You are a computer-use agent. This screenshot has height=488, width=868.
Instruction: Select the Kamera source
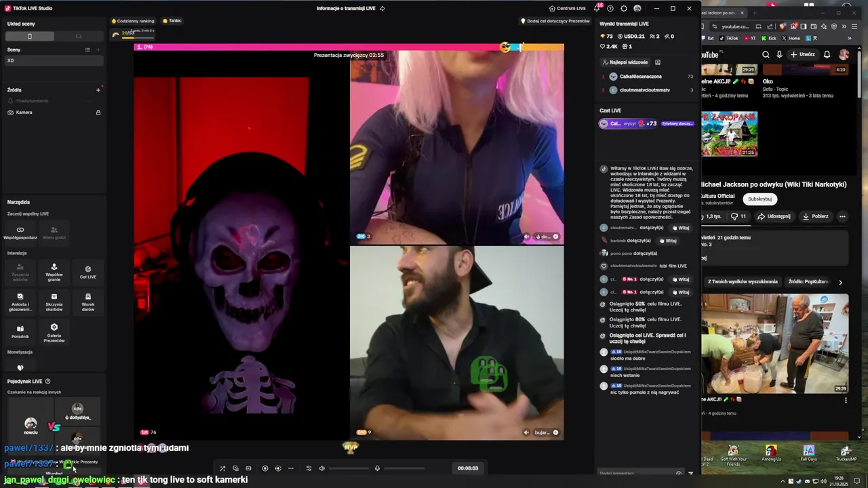(54, 113)
